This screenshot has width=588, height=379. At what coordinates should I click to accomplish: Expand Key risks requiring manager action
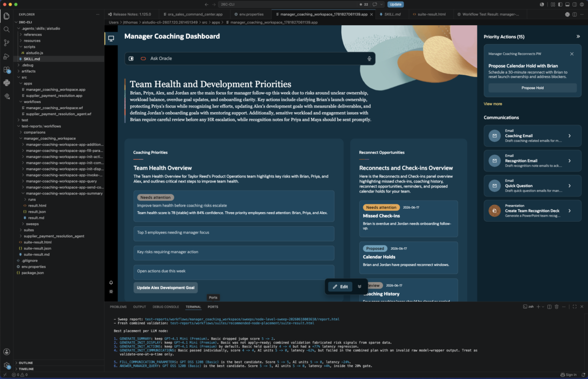click(x=234, y=252)
